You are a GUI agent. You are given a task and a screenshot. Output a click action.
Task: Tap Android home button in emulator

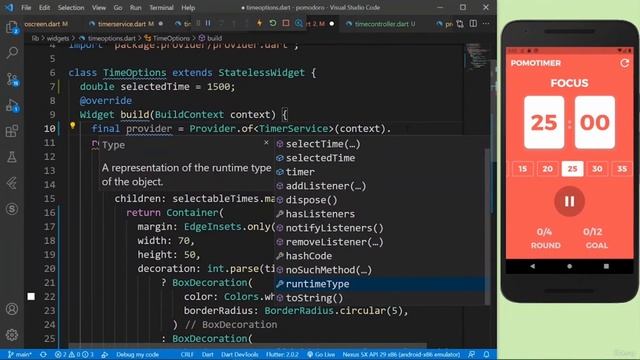pyautogui.click(x=569, y=266)
